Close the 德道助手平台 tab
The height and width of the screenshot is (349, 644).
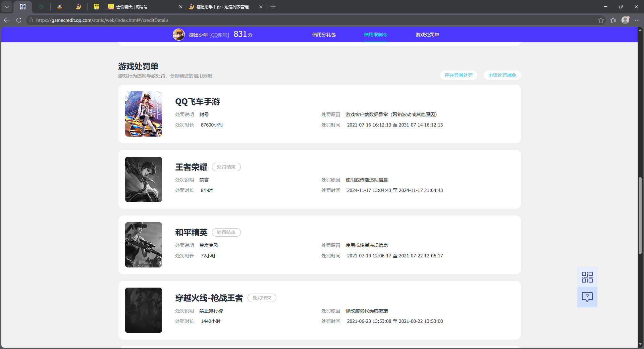261,7
